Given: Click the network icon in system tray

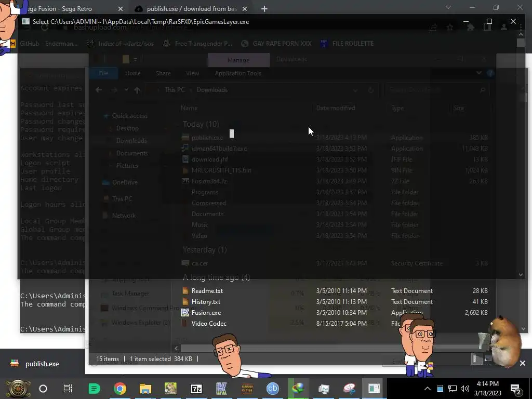Looking at the screenshot, I should (x=453, y=389).
